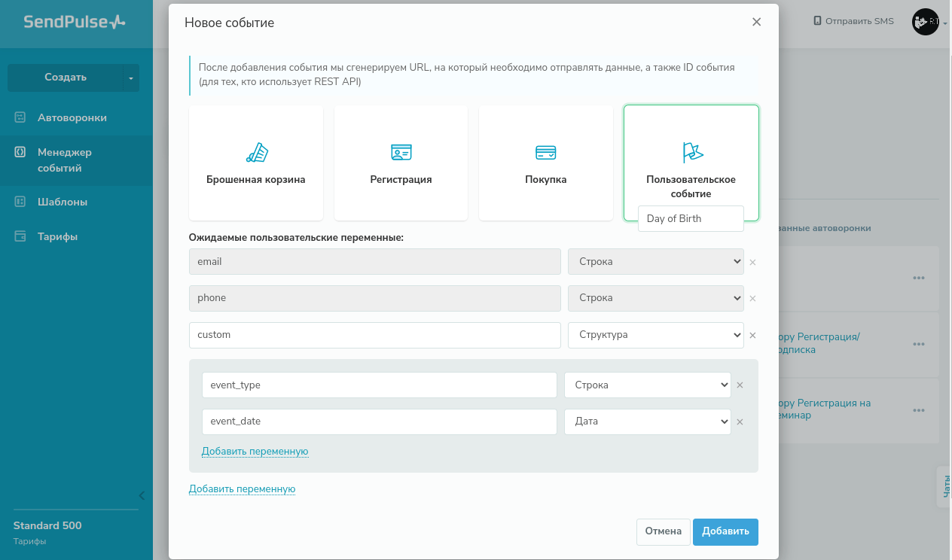Image resolution: width=952 pixels, height=560 pixels.
Task: Choose the Registration (Регистрация) event card icon
Action: 401,153
